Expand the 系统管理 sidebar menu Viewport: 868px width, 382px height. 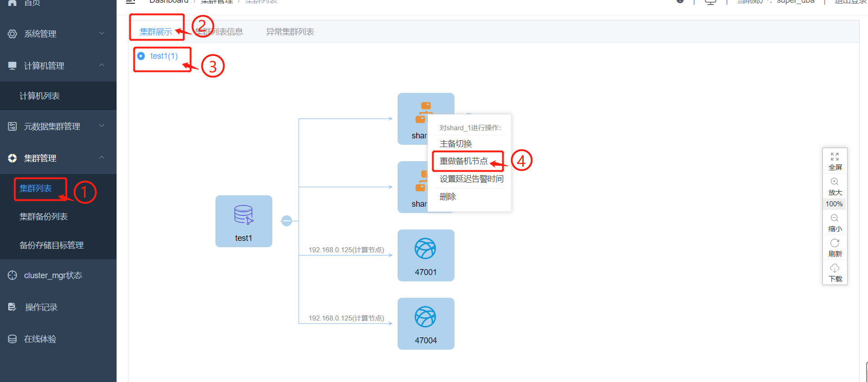[58, 34]
